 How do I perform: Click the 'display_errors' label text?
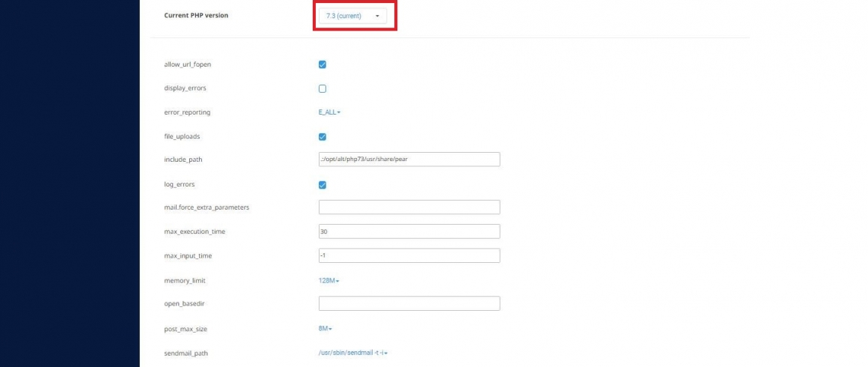(x=185, y=88)
